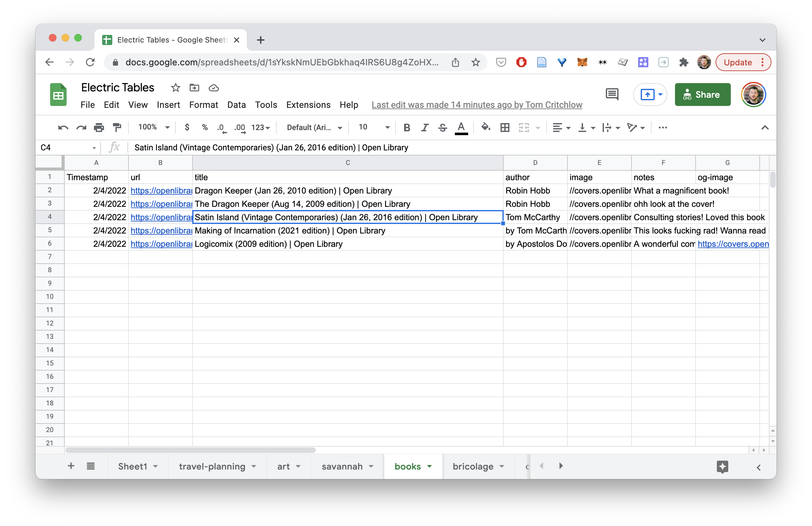Show side panel arrow
Image resolution: width=812 pixels, height=526 pixels.
(758, 467)
